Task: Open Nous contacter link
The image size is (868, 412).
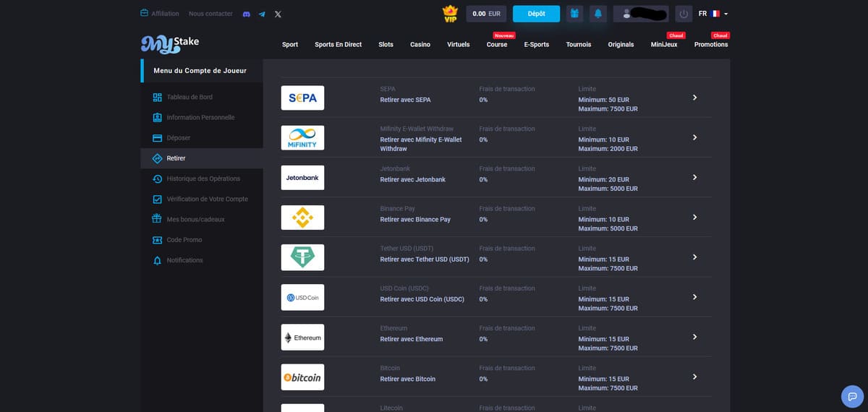Action: [210, 14]
